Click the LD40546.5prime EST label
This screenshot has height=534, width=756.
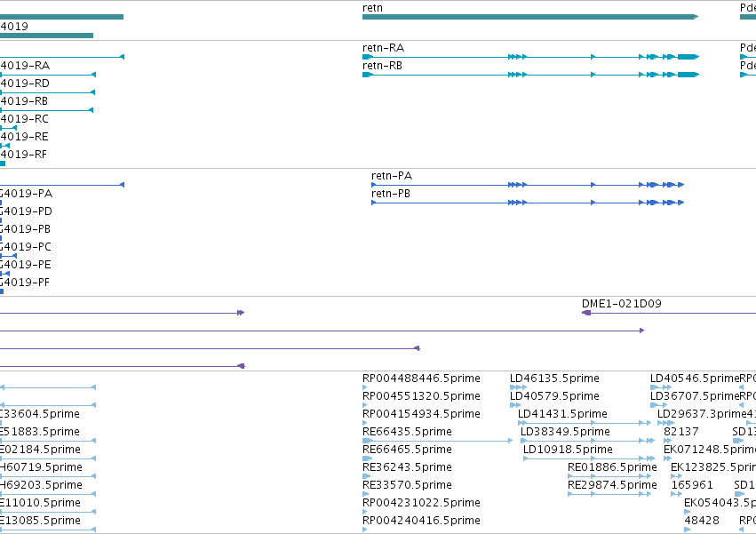click(x=695, y=379)
